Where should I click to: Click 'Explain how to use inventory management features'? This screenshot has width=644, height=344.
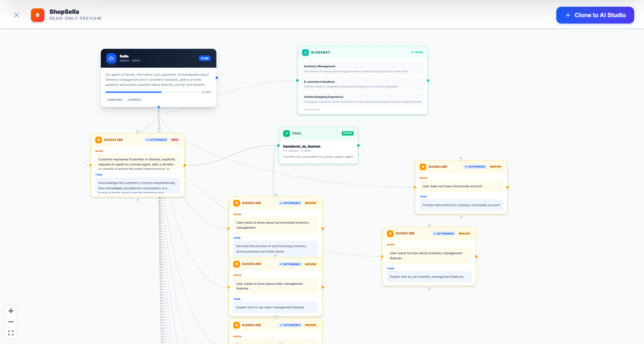coord(429,277)
